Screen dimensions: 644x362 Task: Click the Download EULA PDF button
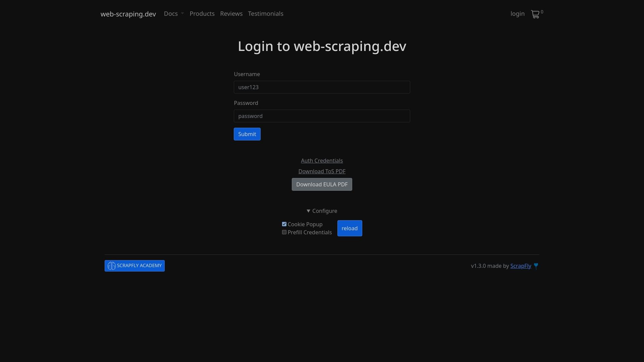coord(322,184)
